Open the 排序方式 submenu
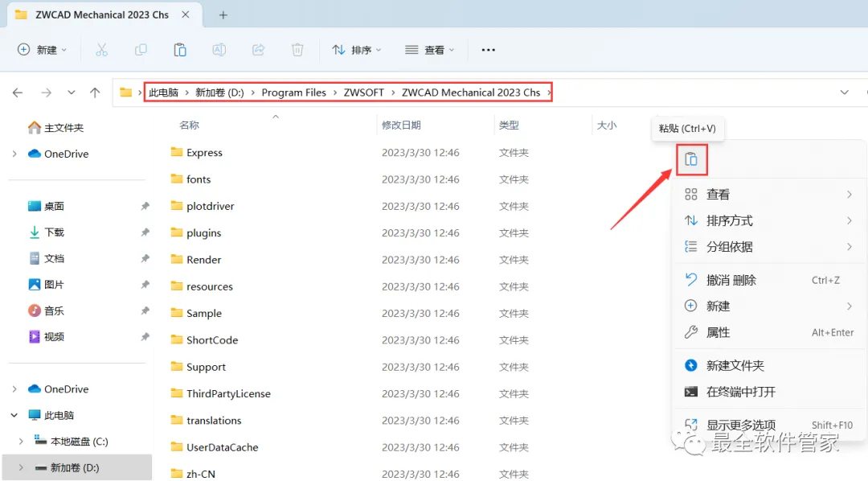This screenshot has height=481, width=868. pos(769,220)
